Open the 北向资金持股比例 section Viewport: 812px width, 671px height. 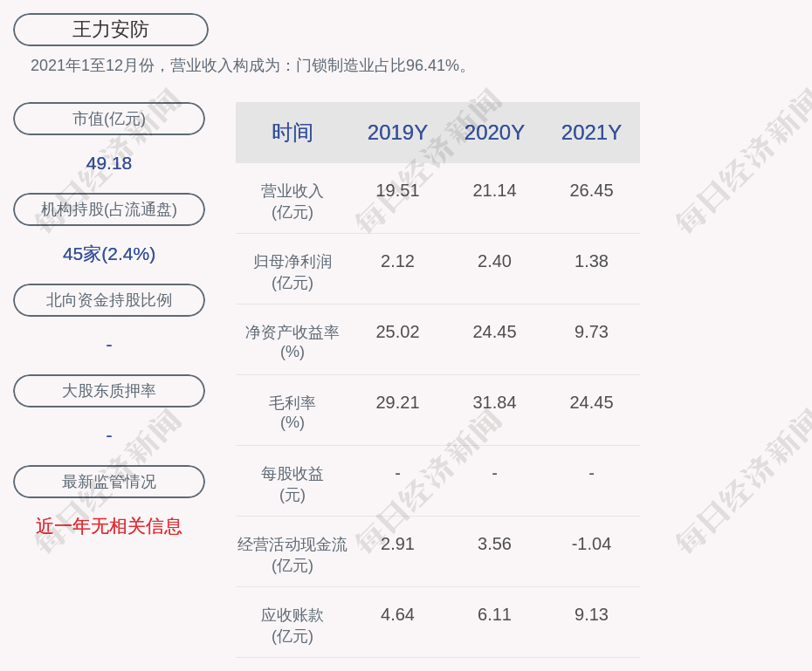coord(108,300)
